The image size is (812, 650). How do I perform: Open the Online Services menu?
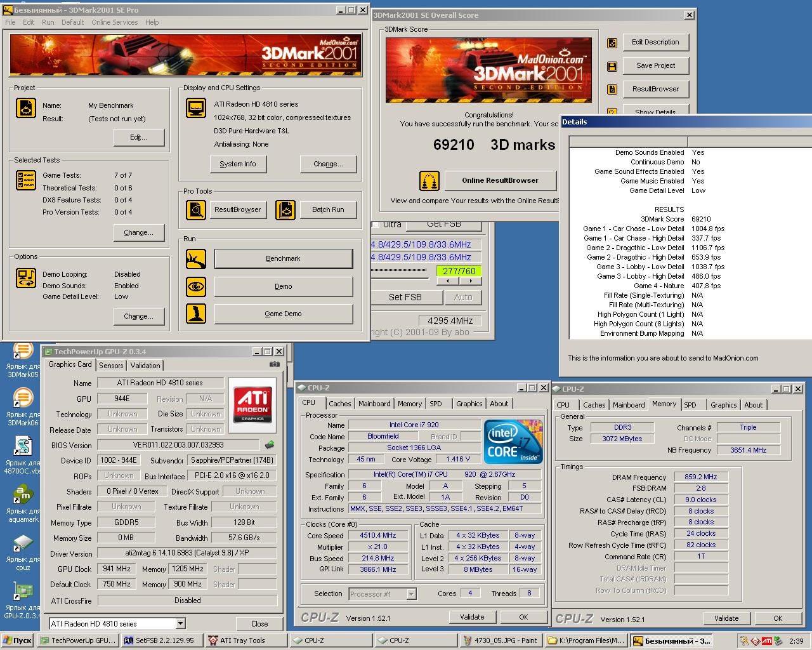click(114, 22)
